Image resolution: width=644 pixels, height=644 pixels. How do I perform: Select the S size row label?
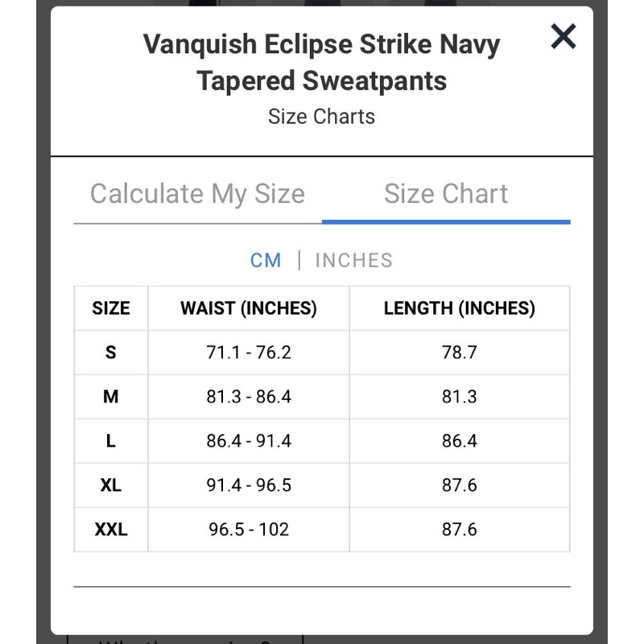pyautogui.click(x=111, y=353)
